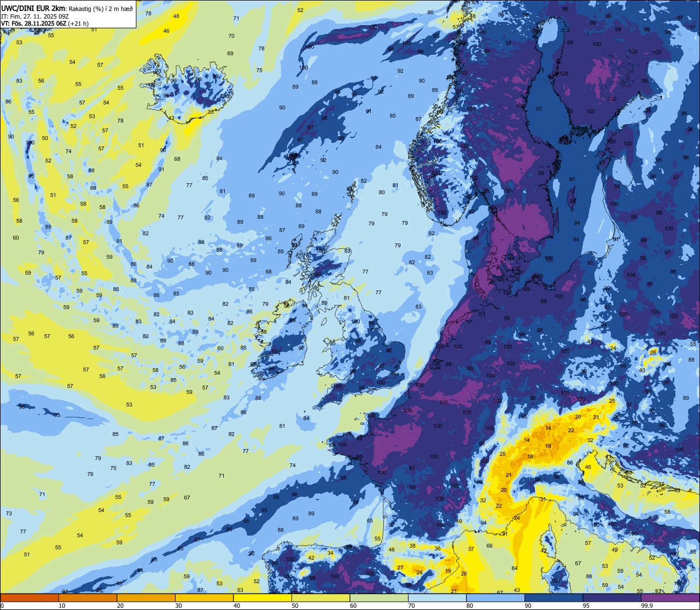Click the '26' reading in the eastern yellow patch
This screenshot has height=610, width=700.
pyautogui.click(x=652, y=352)
